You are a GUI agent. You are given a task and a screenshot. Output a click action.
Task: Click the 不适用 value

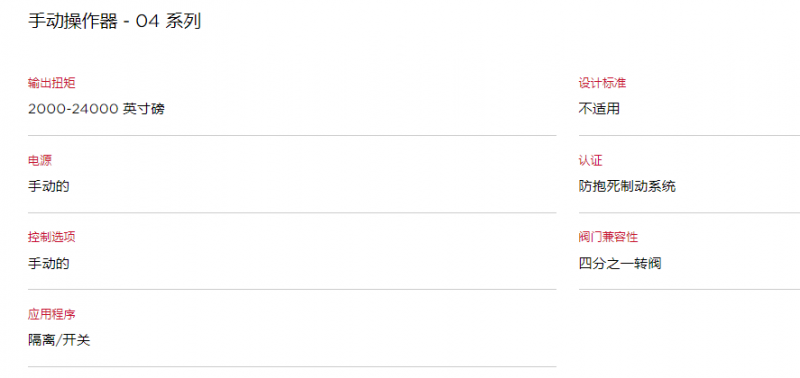[599, 109]
